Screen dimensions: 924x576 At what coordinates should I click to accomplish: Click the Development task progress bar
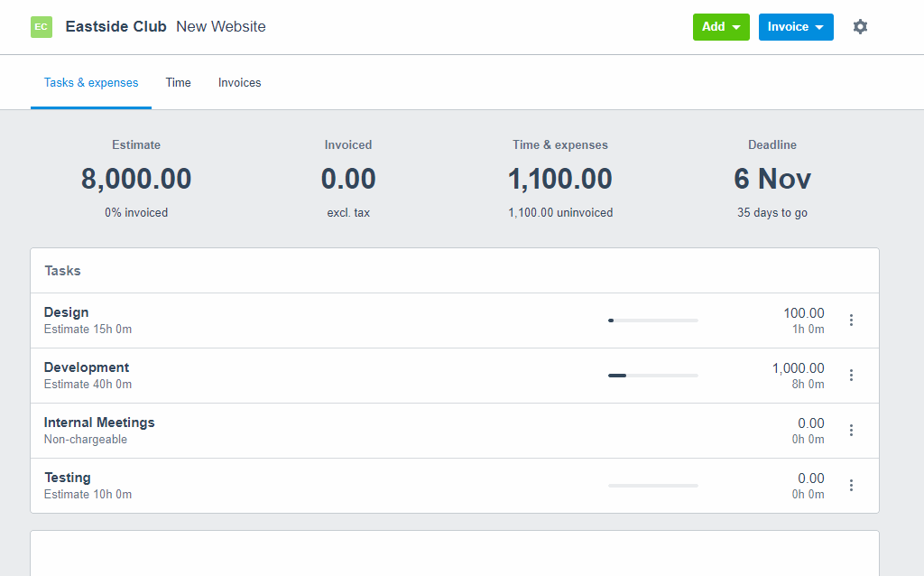[x=652, y=375]
